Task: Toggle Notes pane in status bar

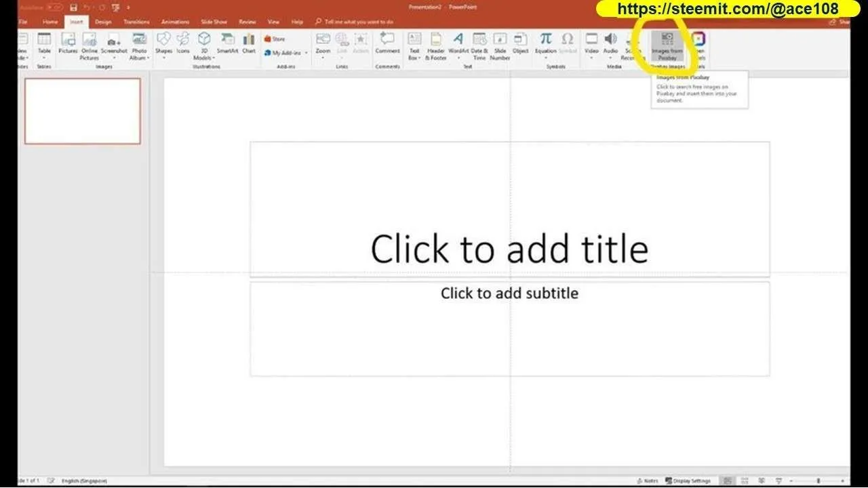Action: point(647,481)
